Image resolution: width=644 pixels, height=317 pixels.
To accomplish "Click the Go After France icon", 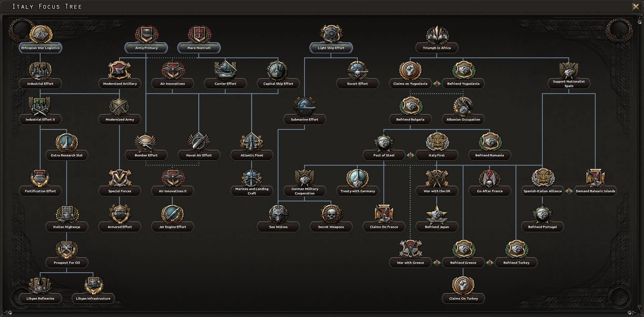I will point(490,178).
